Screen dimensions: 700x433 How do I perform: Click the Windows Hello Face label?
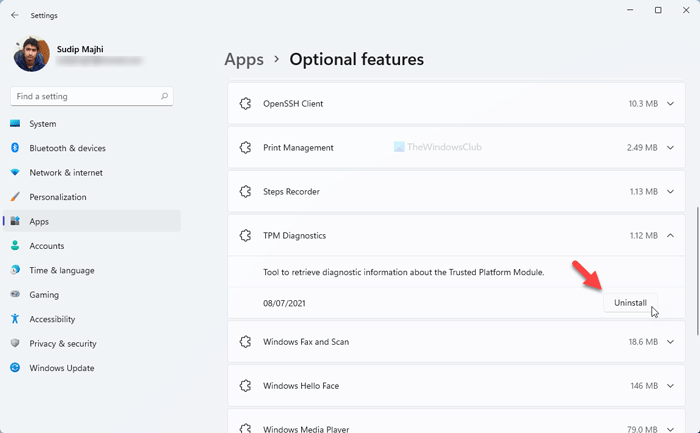coord(301,386)
